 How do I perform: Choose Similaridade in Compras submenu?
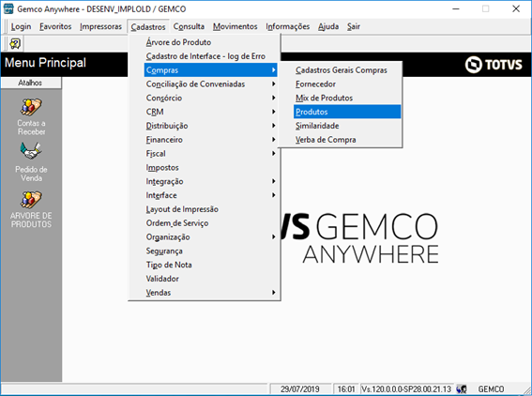[347, 126]
